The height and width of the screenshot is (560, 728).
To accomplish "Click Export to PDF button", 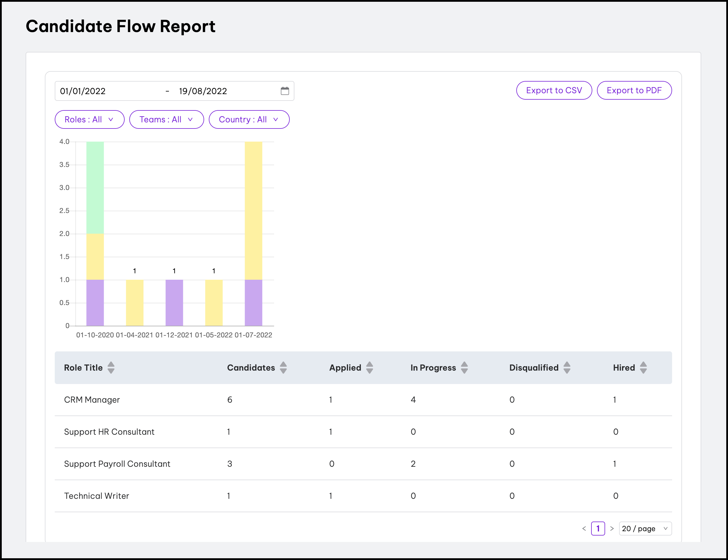I will click(634, 90).
